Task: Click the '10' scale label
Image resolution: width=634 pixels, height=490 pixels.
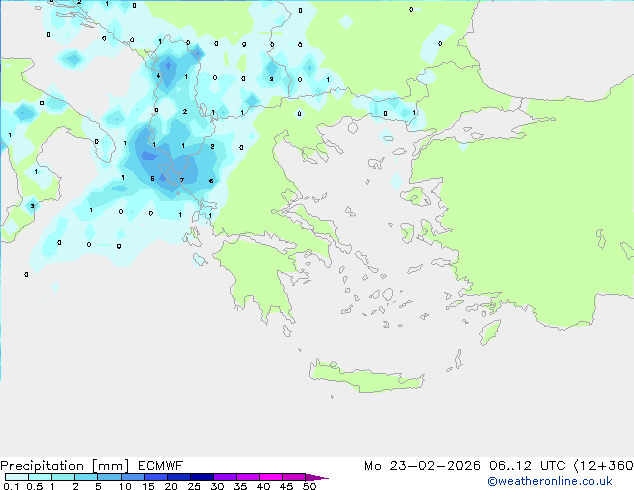Action: pos(125,486)
